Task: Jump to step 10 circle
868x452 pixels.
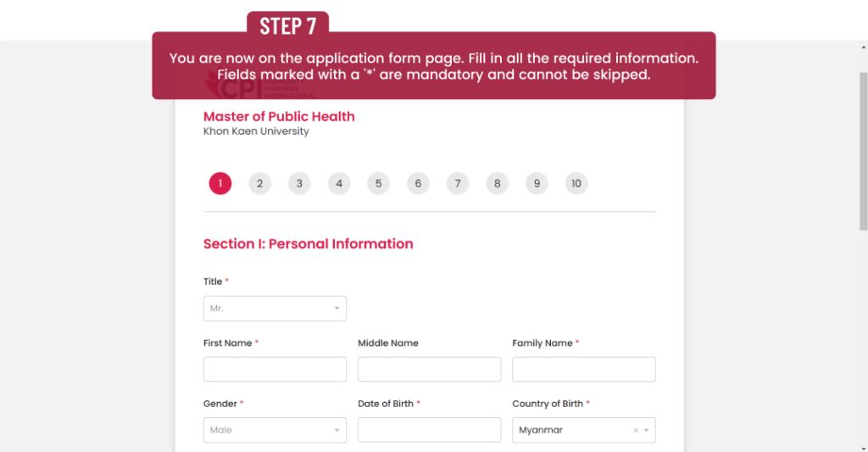Action: (x=576, y=183)
